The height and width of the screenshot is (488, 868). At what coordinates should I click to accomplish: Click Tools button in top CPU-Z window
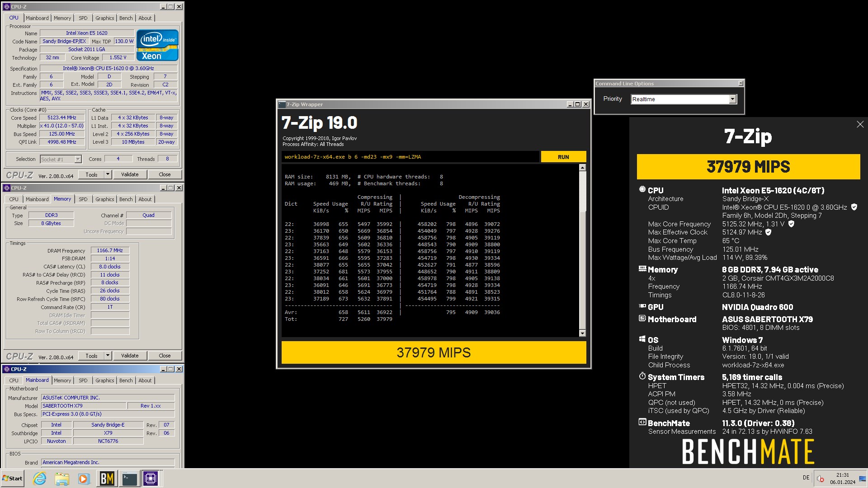click(x=91, y=174)
